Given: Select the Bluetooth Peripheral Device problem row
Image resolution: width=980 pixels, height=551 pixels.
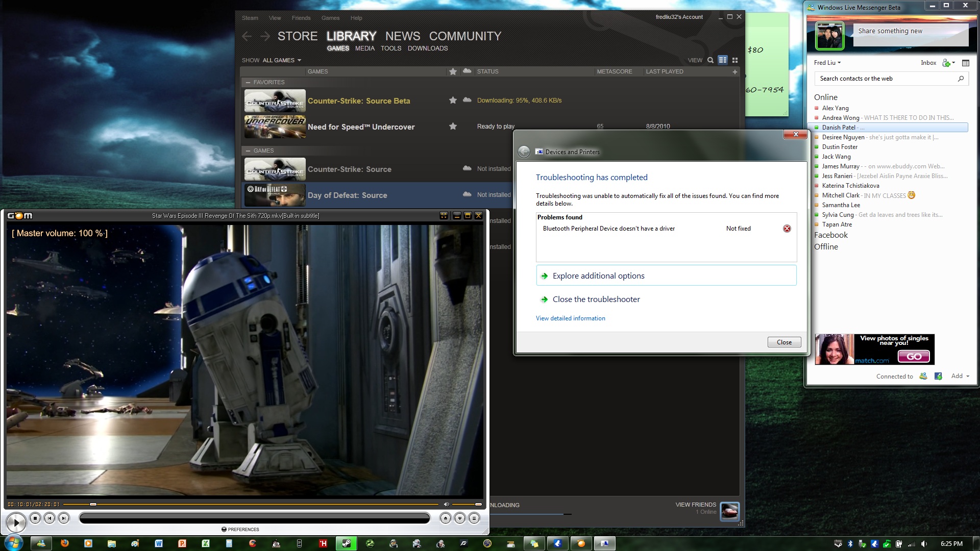Looking at the screenshot, I should 666,229.
